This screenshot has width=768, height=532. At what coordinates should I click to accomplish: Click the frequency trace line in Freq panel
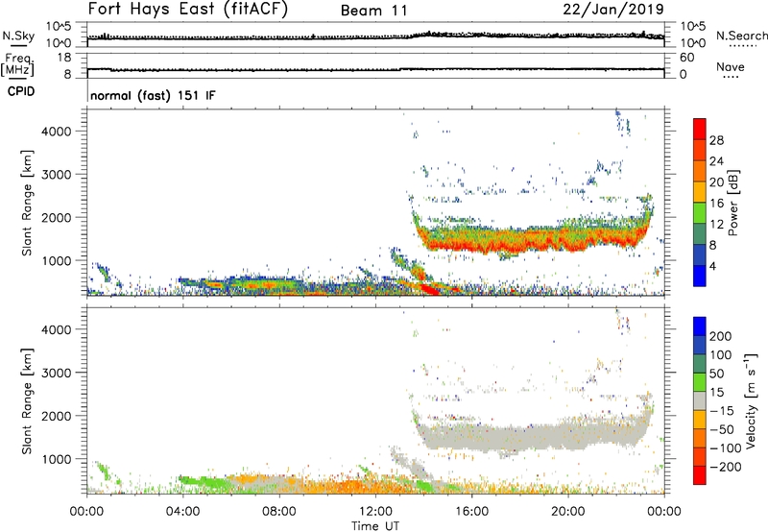tap(375, 69)
